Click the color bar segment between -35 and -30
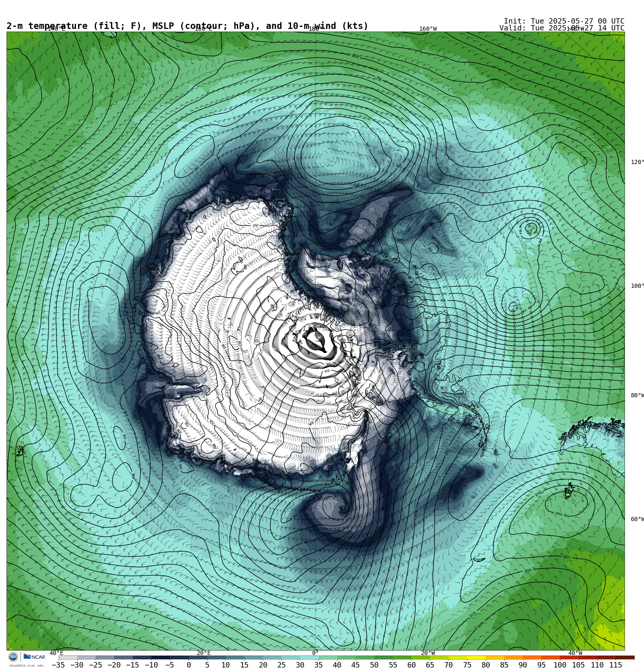Image resolution: width=644 pixels, height=669 pixels. [x=68, y=657]
